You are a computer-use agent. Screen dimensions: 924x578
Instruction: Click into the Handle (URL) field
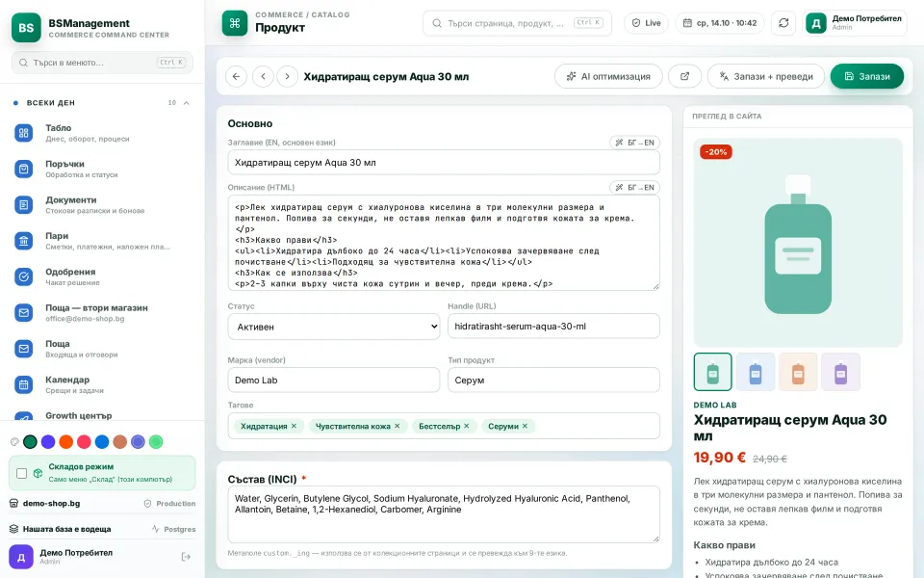click(553, 327)
